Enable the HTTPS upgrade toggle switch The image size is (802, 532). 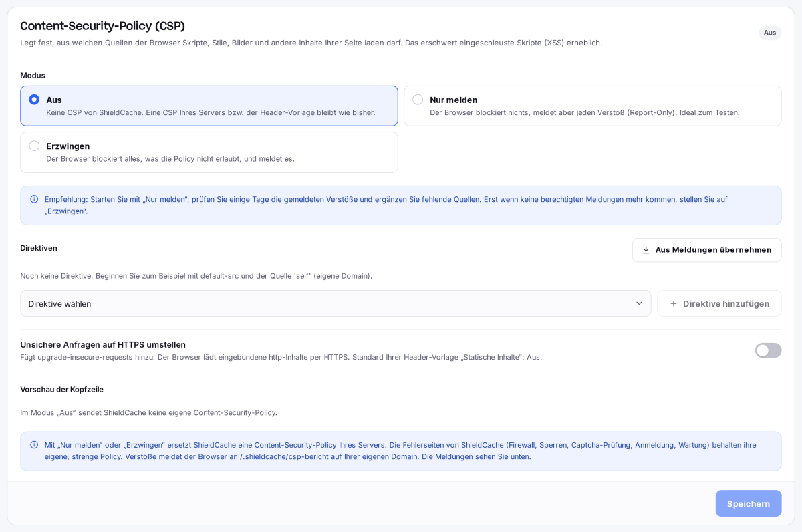(768, 350)
